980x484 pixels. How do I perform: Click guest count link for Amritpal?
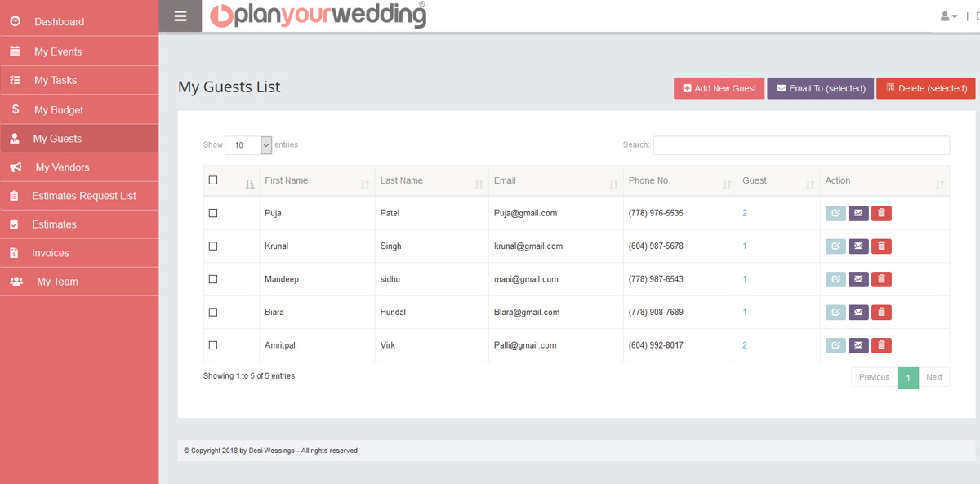[x=745, y=345]
